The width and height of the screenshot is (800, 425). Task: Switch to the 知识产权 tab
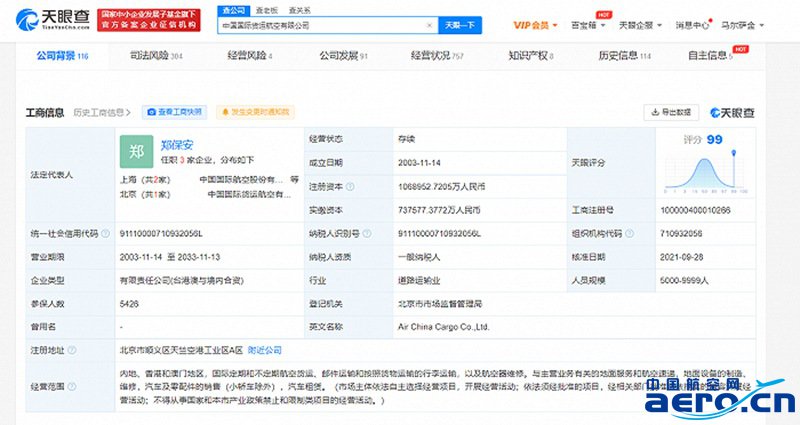point(531,56)
